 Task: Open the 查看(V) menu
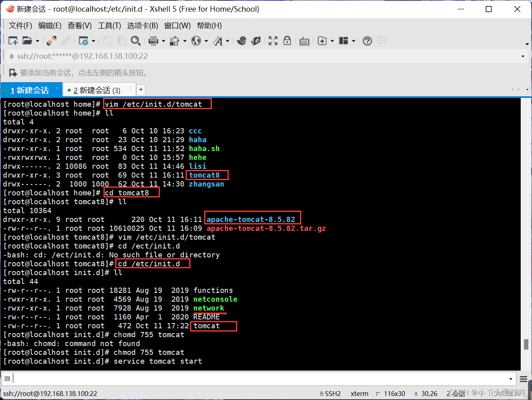click(x=80, y=25)
